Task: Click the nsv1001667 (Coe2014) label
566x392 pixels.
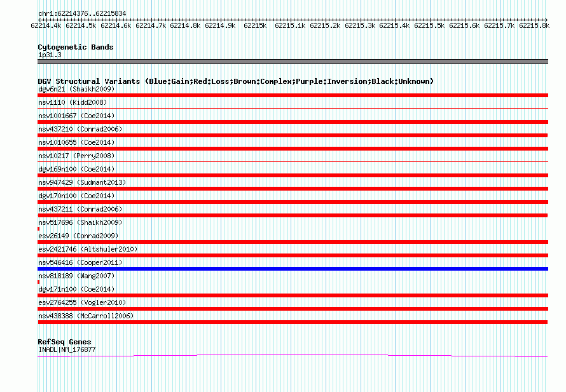Action: coord(76,116)
